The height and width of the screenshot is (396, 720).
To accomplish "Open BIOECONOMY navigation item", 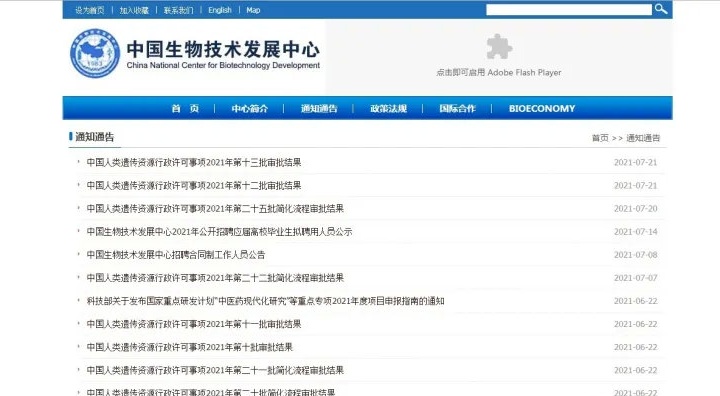I will 542,108.
